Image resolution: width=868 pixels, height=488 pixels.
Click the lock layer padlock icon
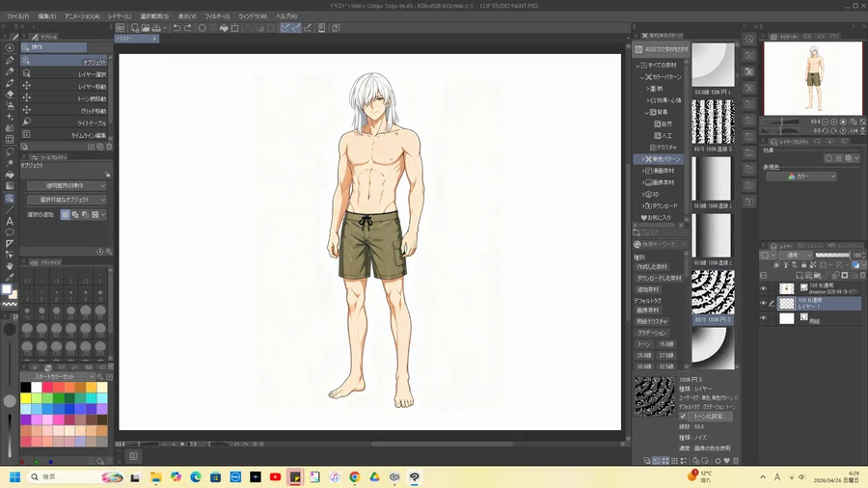pyautogui.click(x=804, y=265)
